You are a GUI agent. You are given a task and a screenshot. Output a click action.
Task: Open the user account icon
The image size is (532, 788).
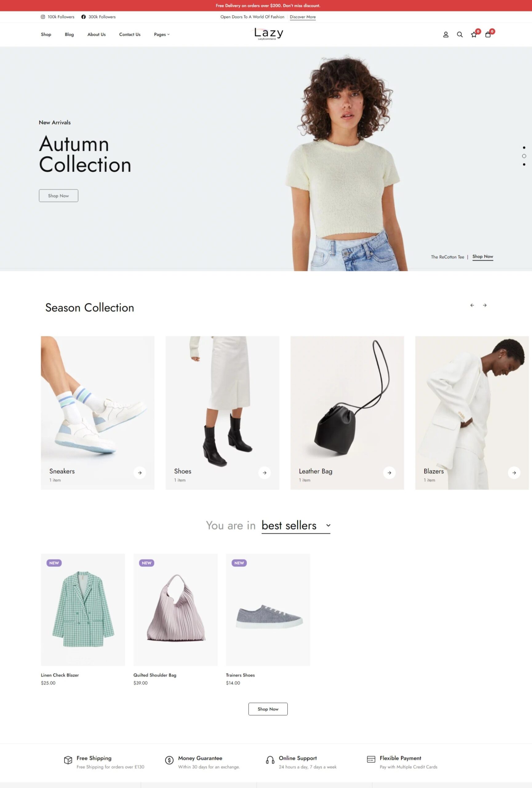coord(446,34)
